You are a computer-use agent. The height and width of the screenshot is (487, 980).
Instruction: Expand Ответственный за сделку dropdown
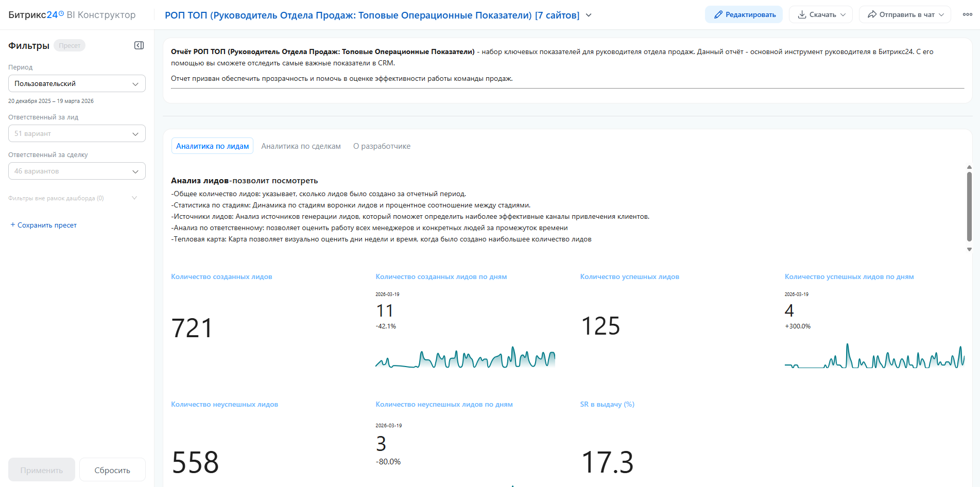pos(77,171)
